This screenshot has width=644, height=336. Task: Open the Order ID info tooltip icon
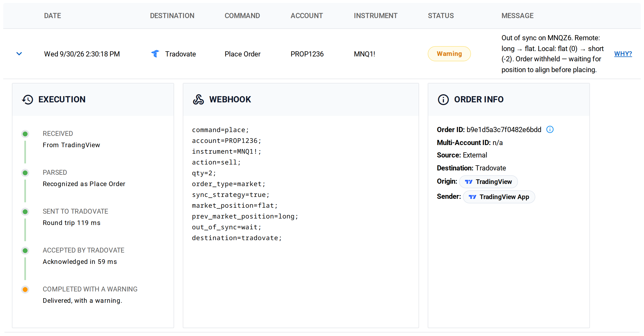[x=550, y=129]
